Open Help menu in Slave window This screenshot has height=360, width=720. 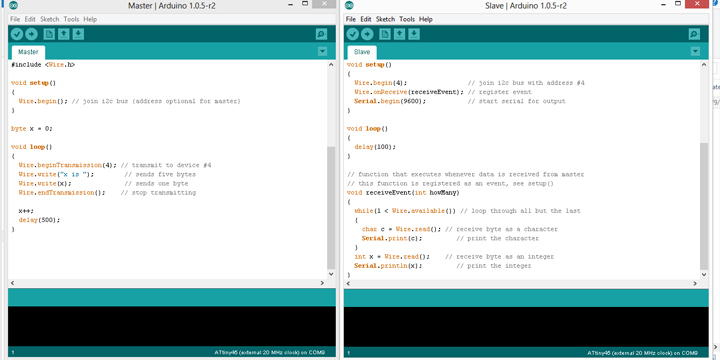coord(426,19)
